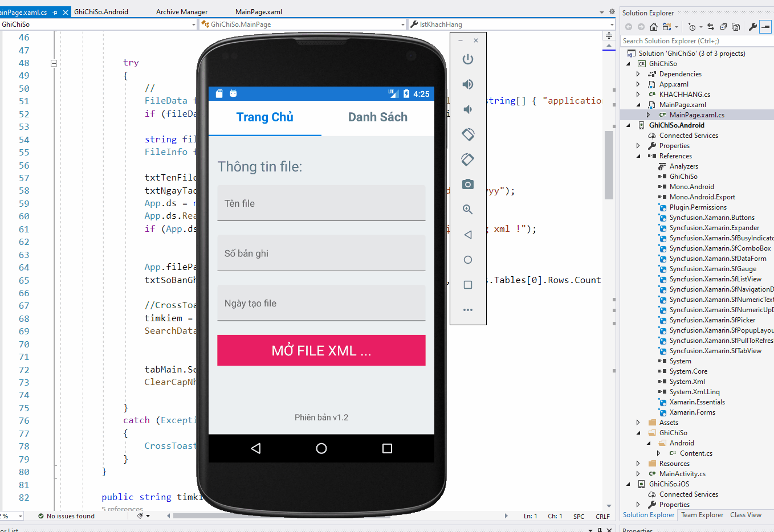Tap the MỞ FILE XML button
The height and width of the screenshot is (532, 774).
321,350
